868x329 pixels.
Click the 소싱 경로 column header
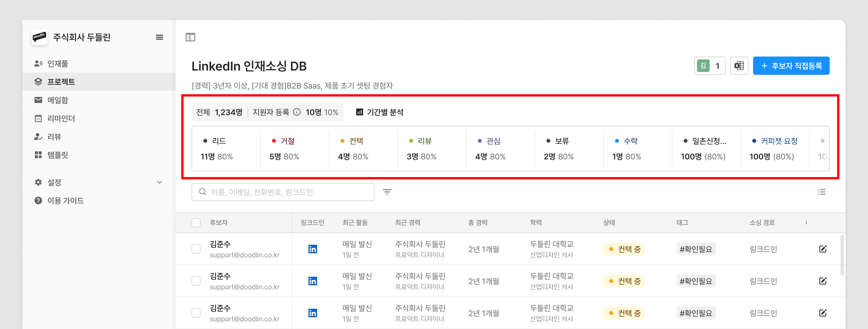tap(762, 222)
